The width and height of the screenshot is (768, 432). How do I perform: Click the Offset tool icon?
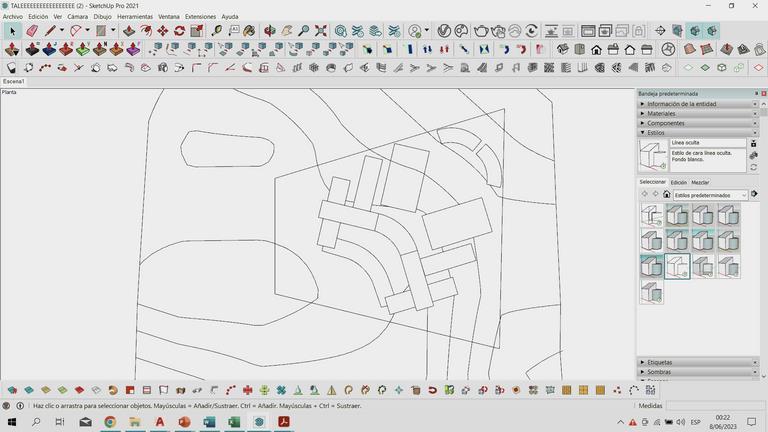[x=145, y=31]
